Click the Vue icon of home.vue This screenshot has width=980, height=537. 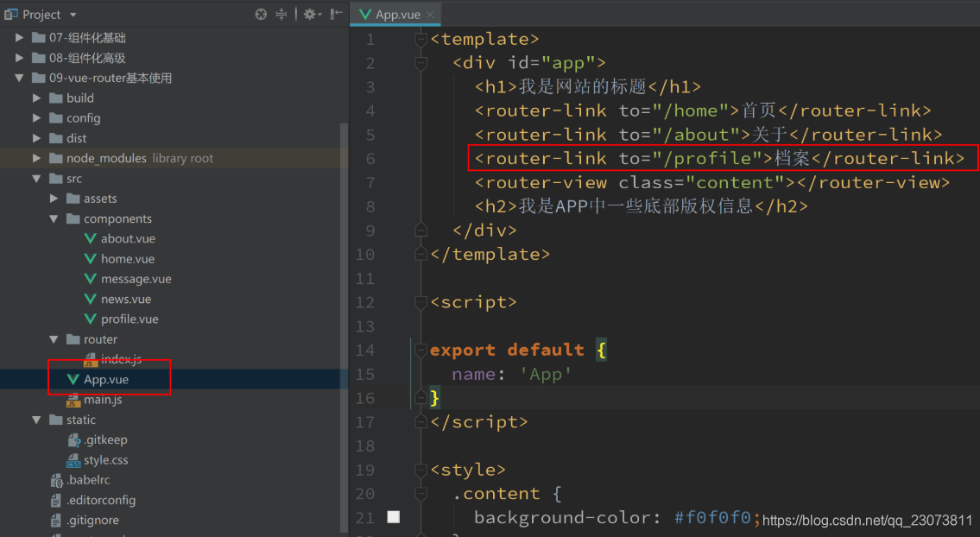click(x=90, y=259)
